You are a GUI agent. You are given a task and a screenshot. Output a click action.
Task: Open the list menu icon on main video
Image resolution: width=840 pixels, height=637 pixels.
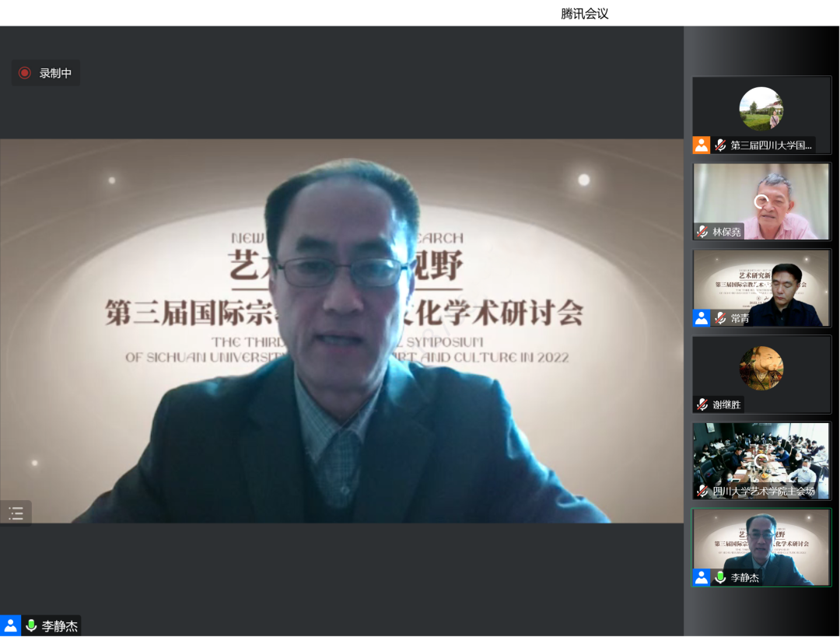16,513
